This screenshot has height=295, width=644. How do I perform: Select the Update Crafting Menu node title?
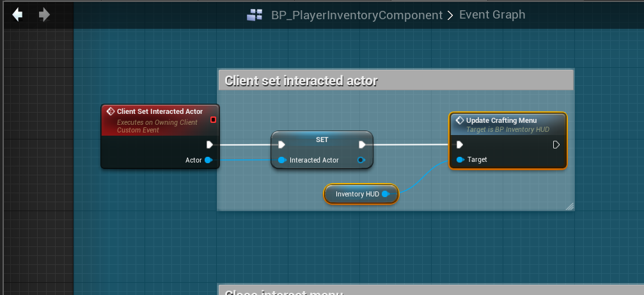pos(501,120)
